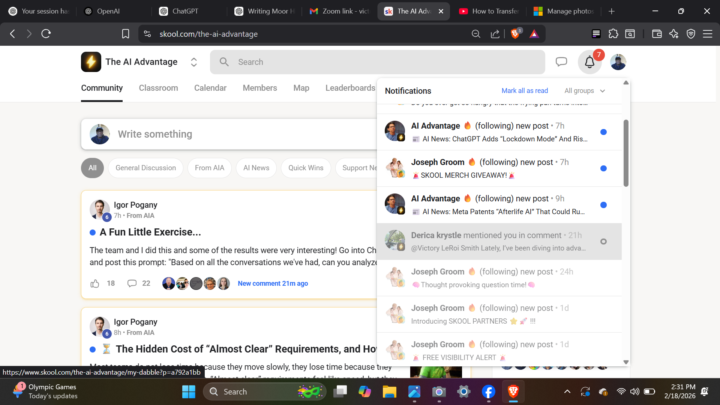This screenshot has width=720, height=405.
Task: Click notifications scroll down arrow
Action: coord(626,362)
